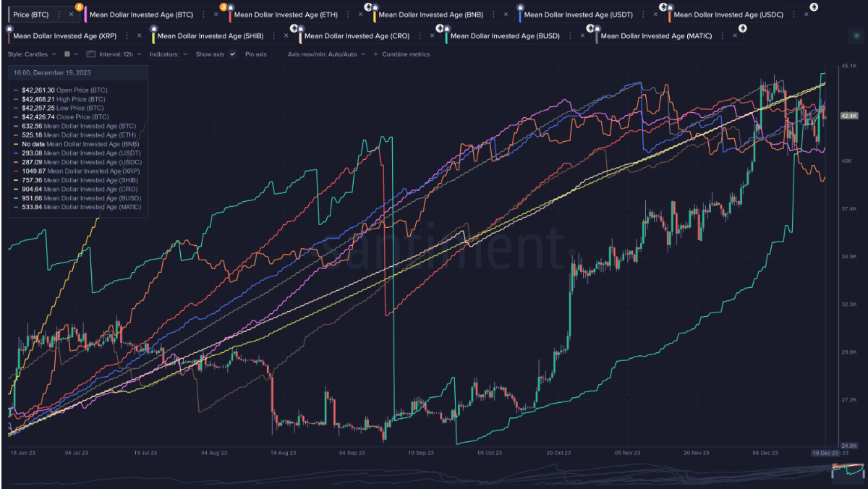868x489 pixels.
Task: Click pink color bar on Mean Dollar Invested Age (BTC)
Action: tap(85, 14)
